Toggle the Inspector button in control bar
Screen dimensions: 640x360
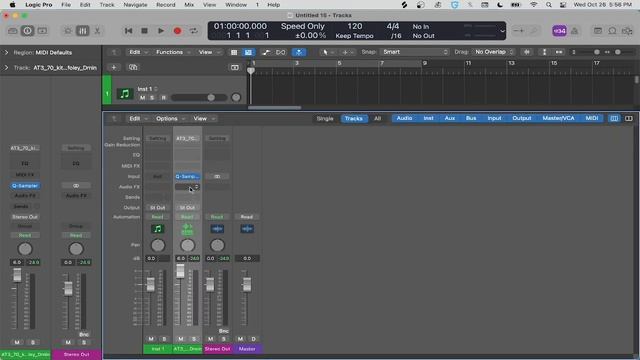tap(27, 31)
